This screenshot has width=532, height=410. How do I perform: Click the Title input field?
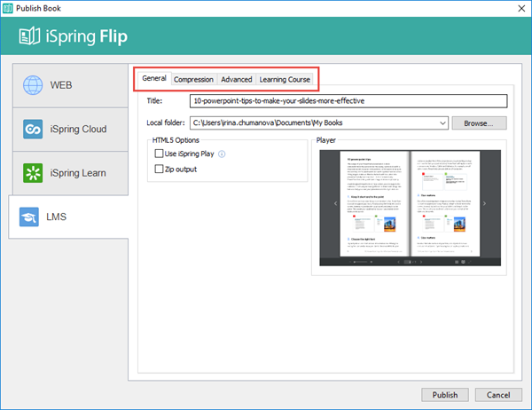coord(348,101)
